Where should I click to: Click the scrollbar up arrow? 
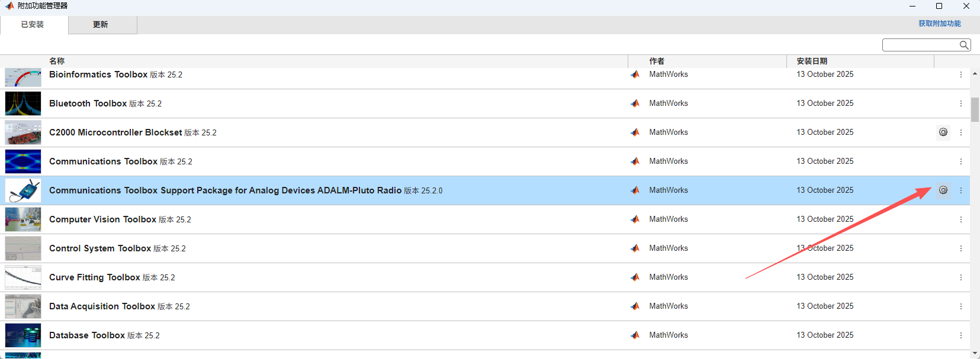coord(975,73)
